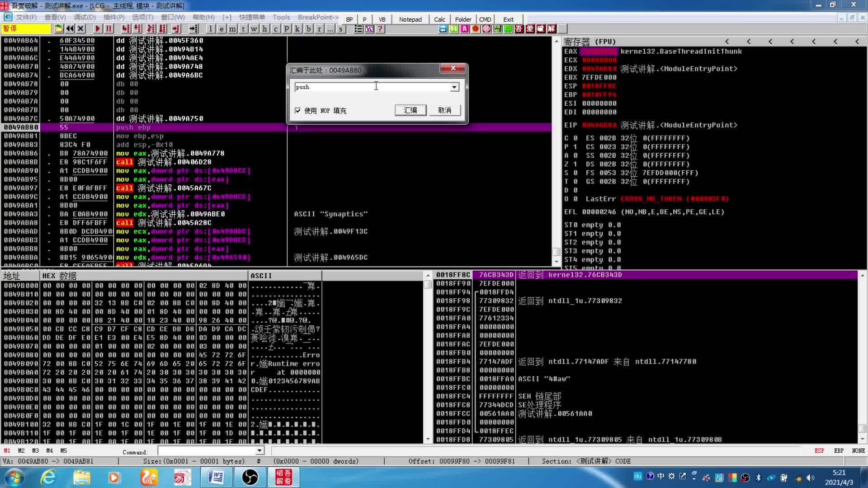Open the 查看(V) menu
This screenshot has width=868, height=488.
[55, 17]
